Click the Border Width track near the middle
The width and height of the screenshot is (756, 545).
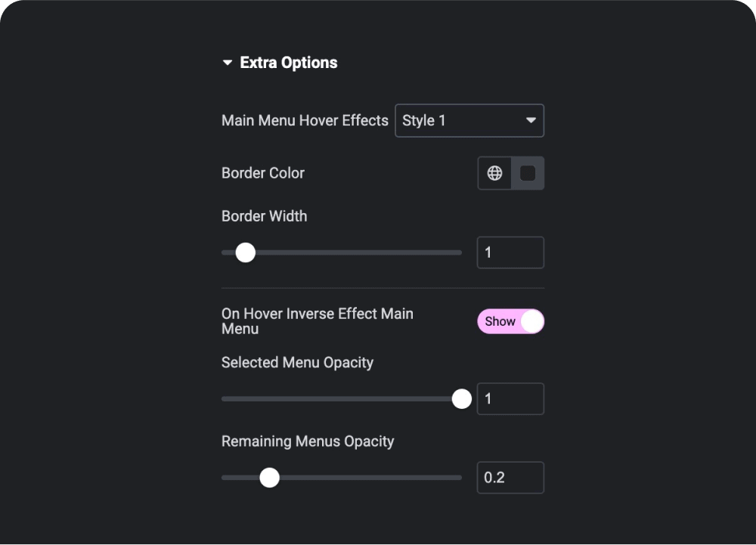click(x=340, y=252)
